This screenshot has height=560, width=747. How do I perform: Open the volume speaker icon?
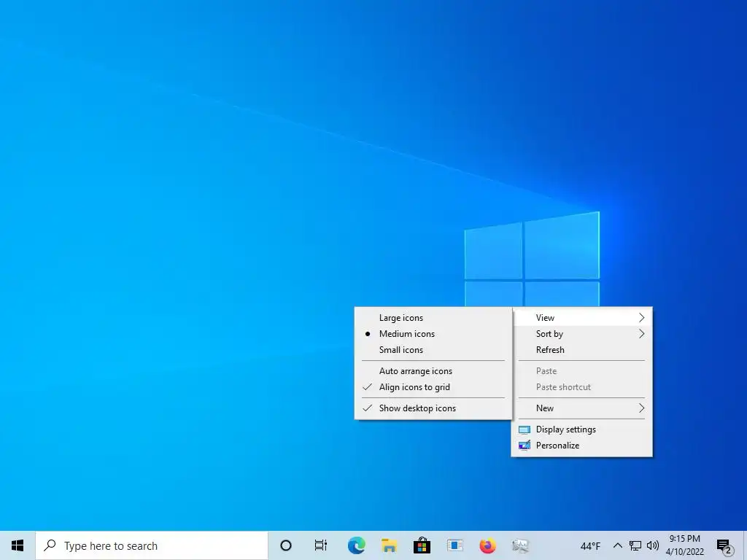click(x=653, y=545)
